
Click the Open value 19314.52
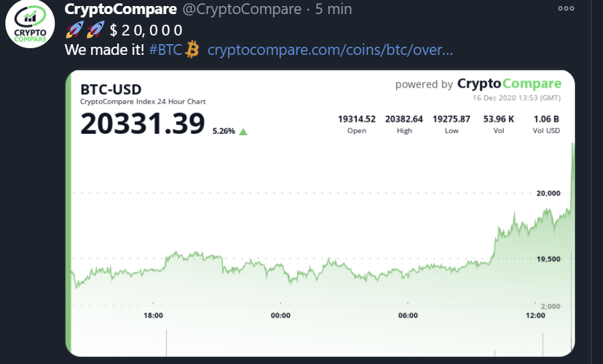tap(357, 119)
